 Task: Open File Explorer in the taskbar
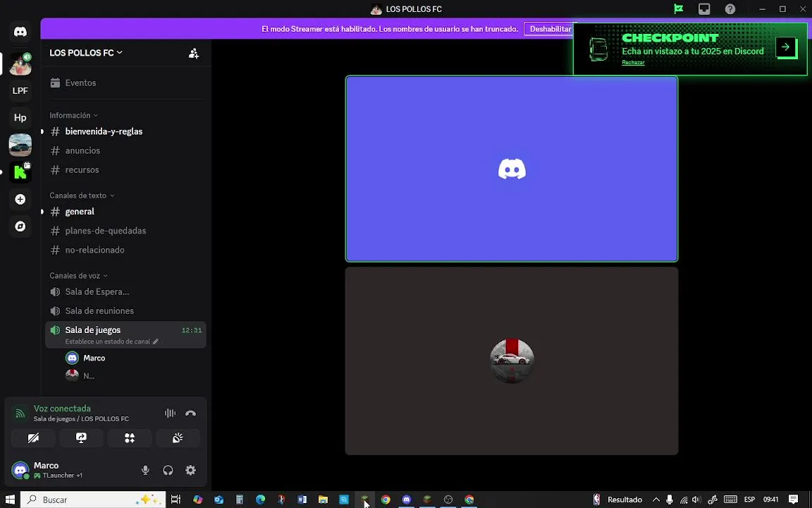click(323, 500)
